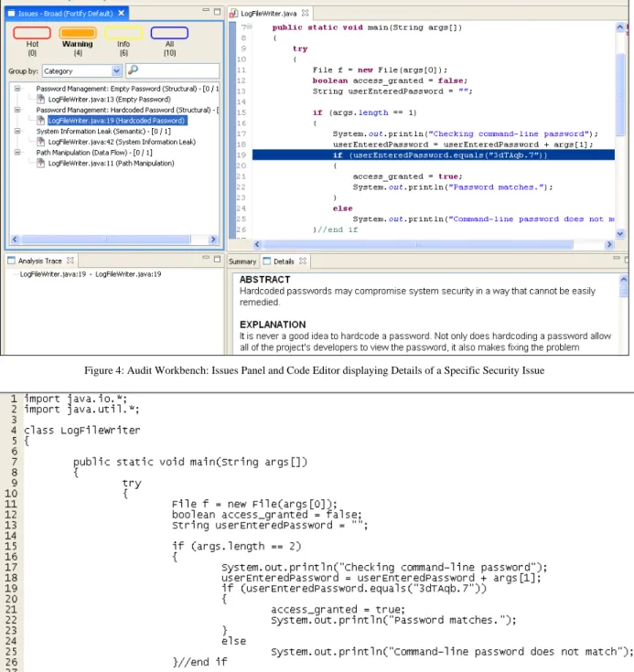Click the search magnifier icon in Issues panel
This screenshot has width=634, height=672.
click(133, 69)
